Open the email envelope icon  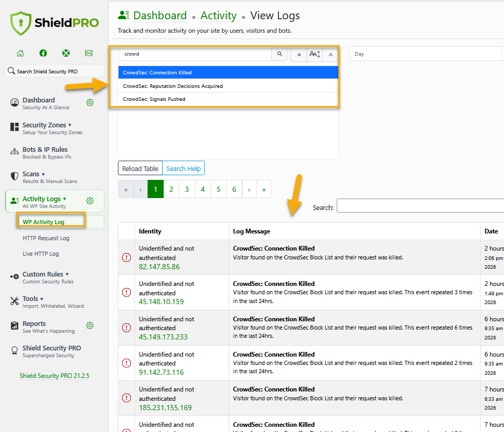tap(89, 53)
